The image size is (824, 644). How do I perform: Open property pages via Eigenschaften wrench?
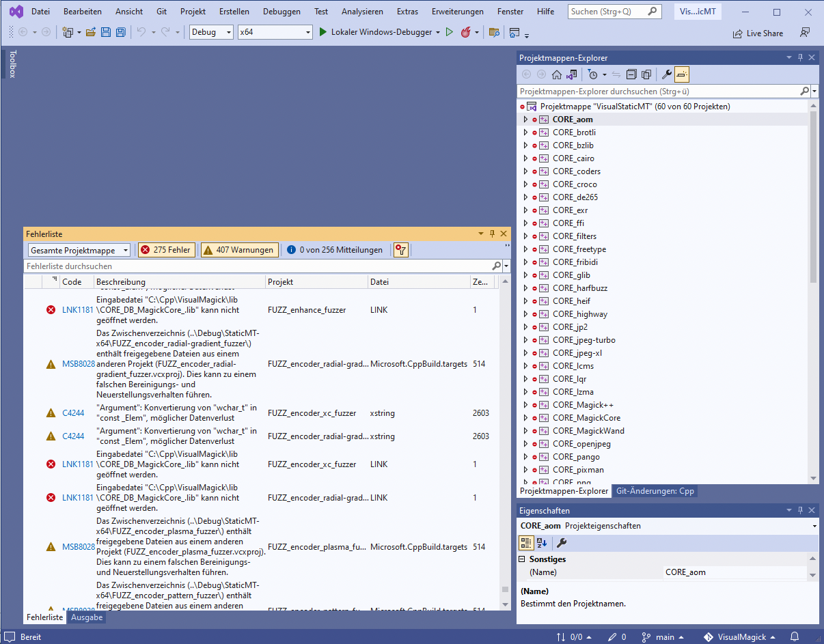[562, 543]
